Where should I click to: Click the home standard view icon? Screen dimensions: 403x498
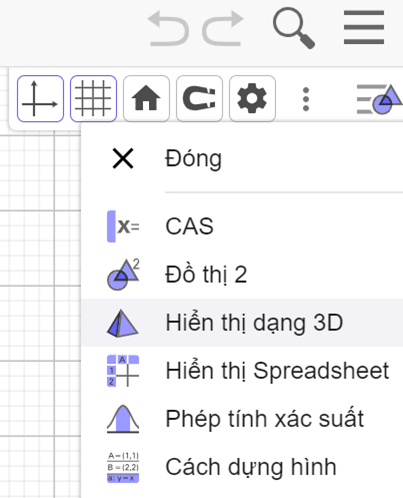tap(146, 99)
